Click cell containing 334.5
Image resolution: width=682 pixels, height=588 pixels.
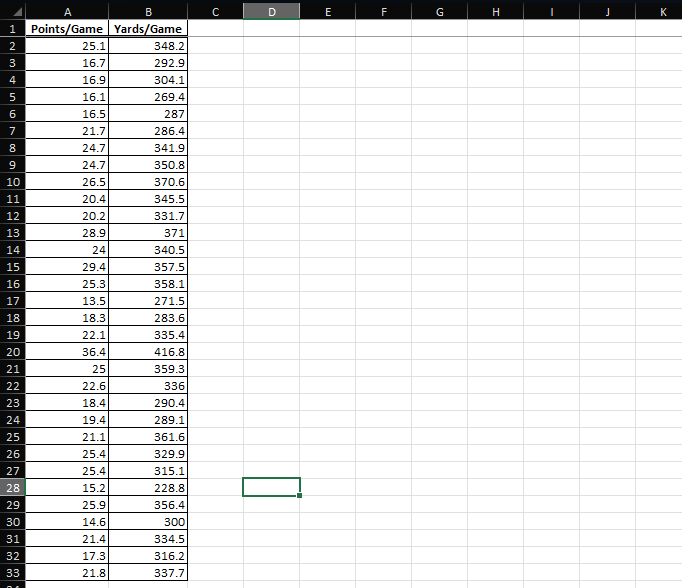tap(148, 538)
